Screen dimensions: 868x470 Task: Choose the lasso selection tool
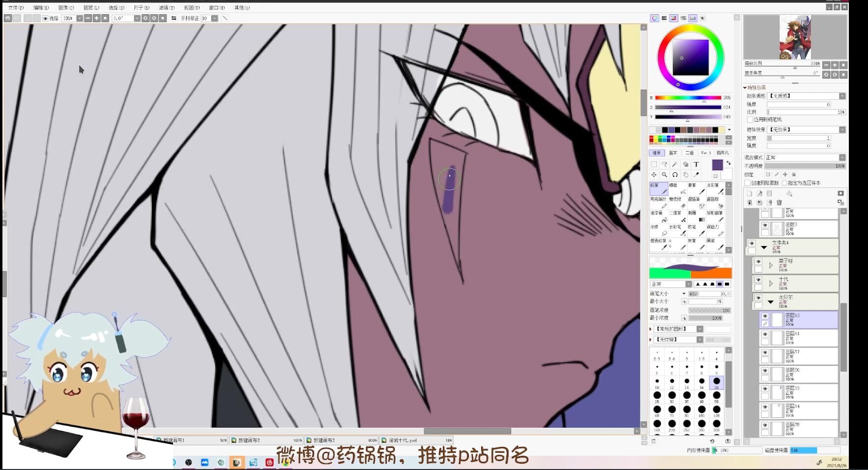[665, 165]
